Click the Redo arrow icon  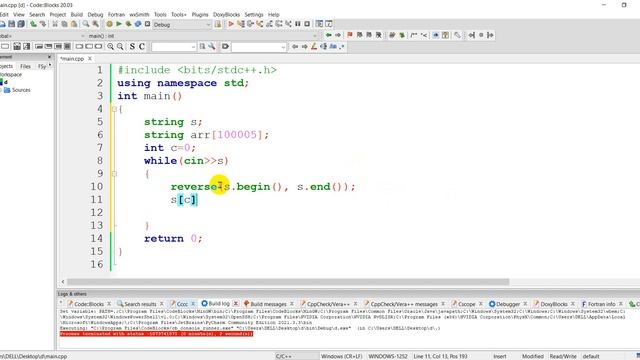click(x=42, y=24)
